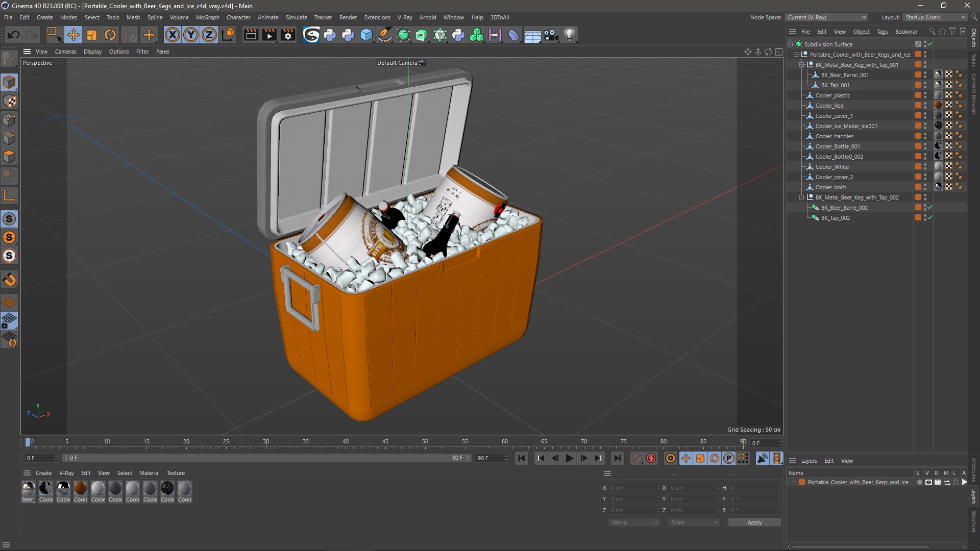
Task: Click the Camera object icon
Action: [551, 35]
